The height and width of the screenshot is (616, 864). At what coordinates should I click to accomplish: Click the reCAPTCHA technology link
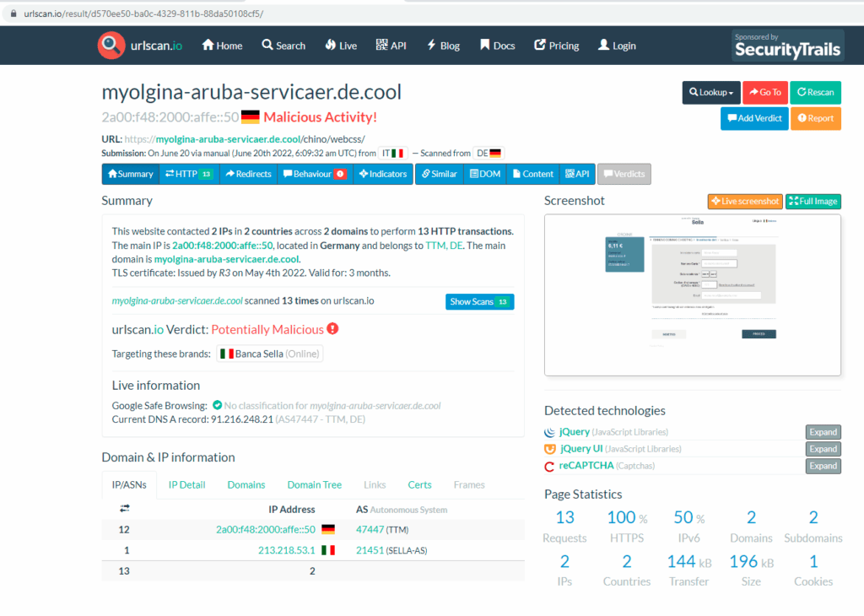[x=586, y=466]
